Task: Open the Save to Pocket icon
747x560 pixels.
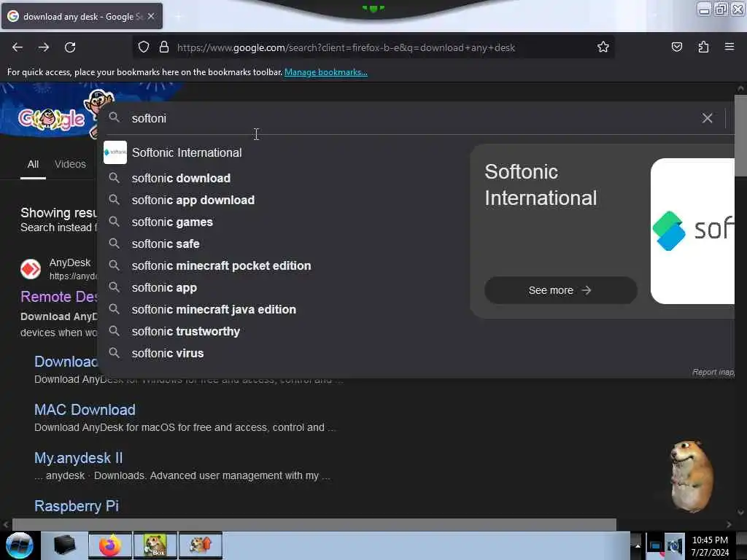Action: click(676, 47)
